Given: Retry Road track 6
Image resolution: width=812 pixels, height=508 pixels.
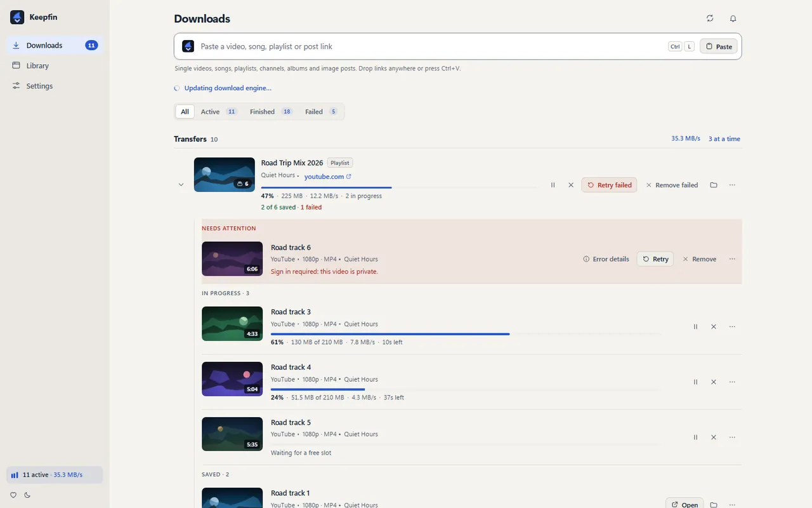Looking at the screenshot, I should (x=655, y=259).
